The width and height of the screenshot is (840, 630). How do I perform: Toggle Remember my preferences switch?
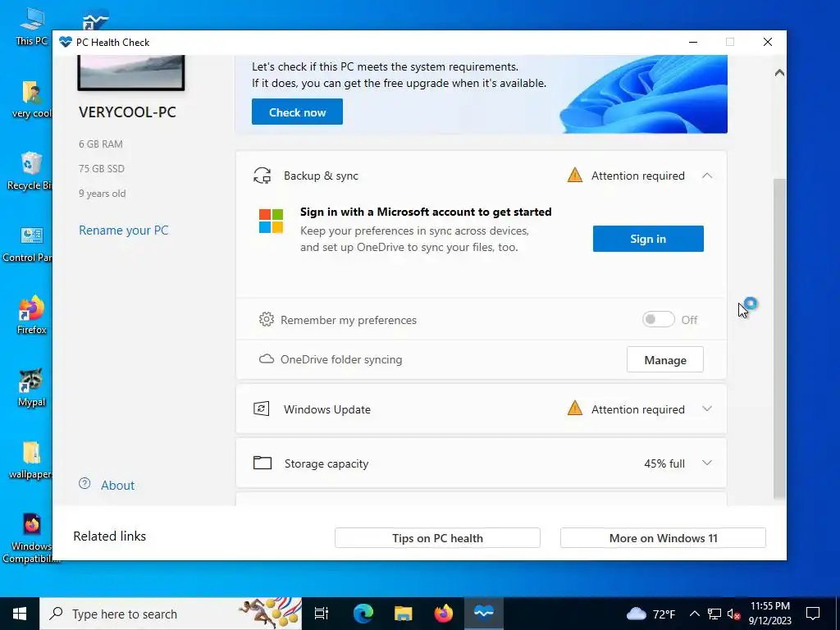[659, 319]
